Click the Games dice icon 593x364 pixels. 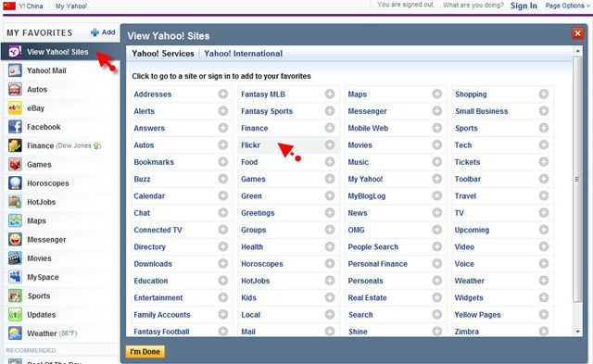[15, 165]
